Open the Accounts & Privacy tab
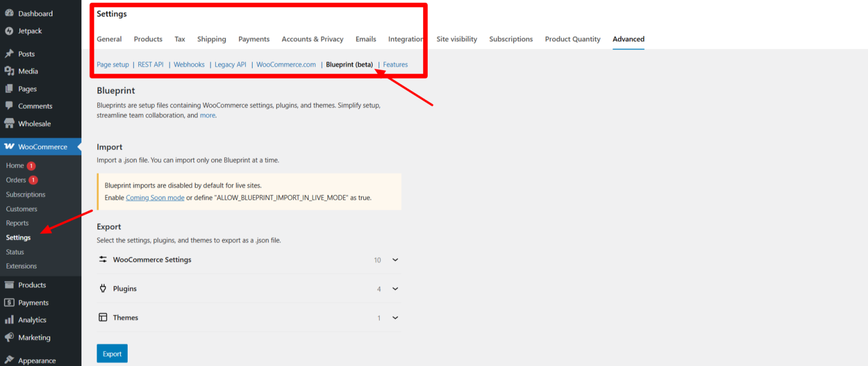This screenshot has width=868, height=366. click(313, 39)
